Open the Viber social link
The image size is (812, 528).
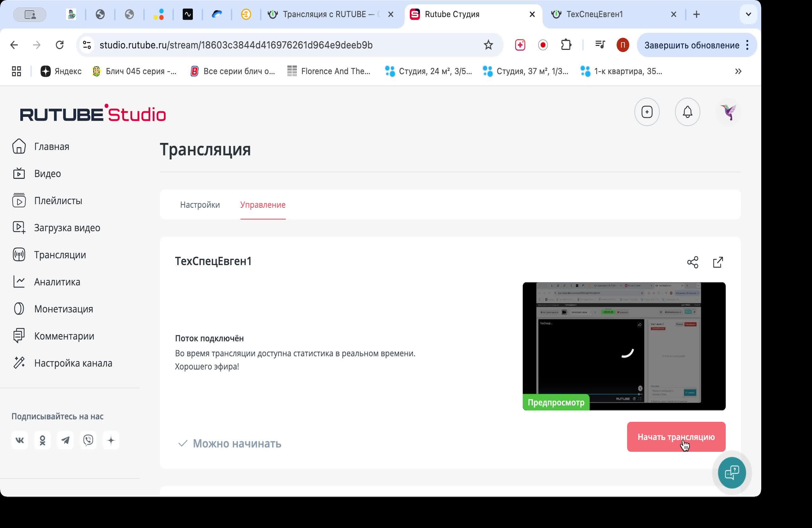[88, 440]
